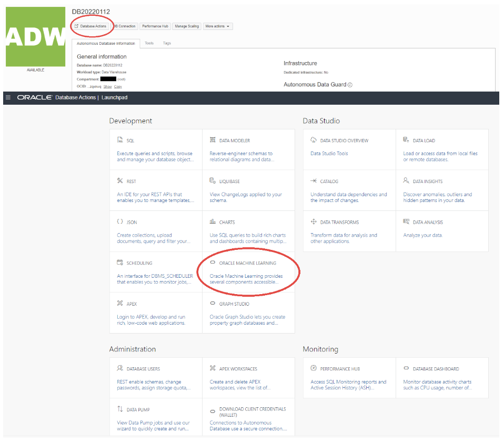
Task: Switch to the Tools tab
Action: click(149, 43)
